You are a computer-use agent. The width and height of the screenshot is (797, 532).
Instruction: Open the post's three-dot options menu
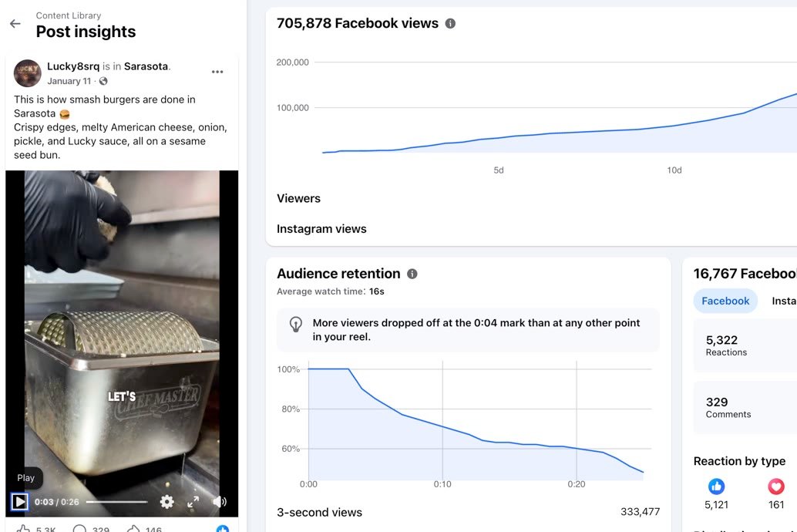(x=217, y=72)
